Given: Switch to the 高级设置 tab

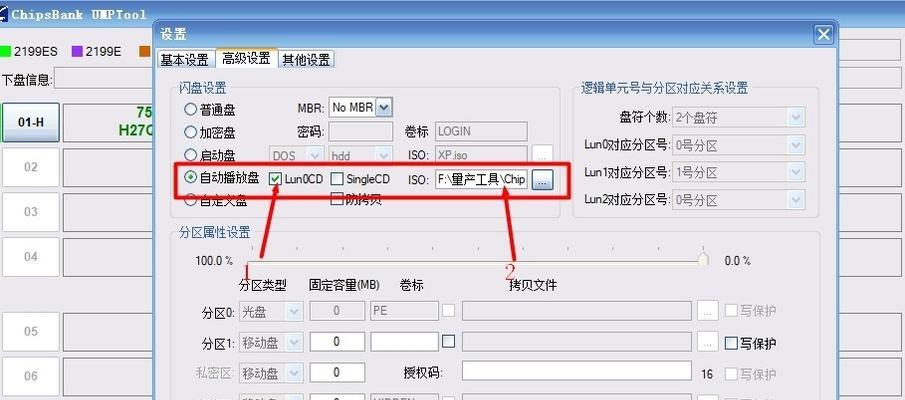Looking at the screenshot, I should tap(246, 58).
